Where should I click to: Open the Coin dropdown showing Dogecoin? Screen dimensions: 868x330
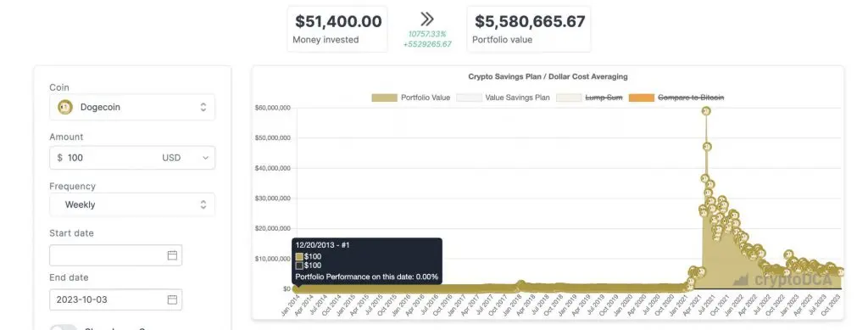(x=132, y=107)
